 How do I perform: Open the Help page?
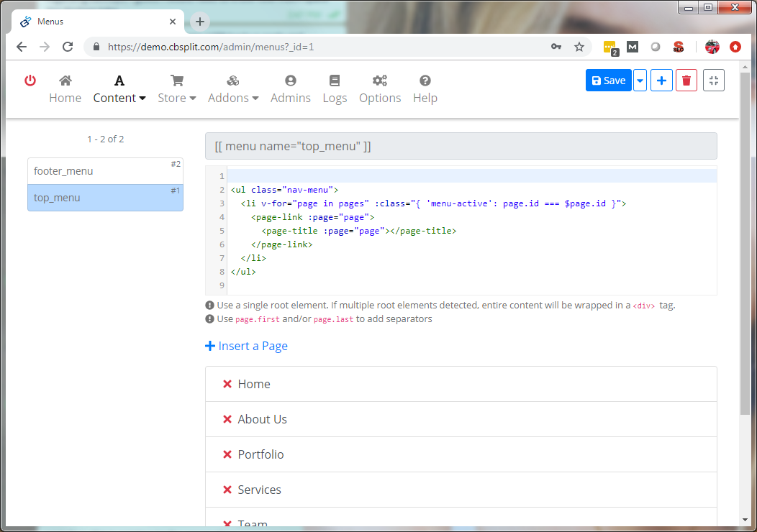[x=425, y=89]
